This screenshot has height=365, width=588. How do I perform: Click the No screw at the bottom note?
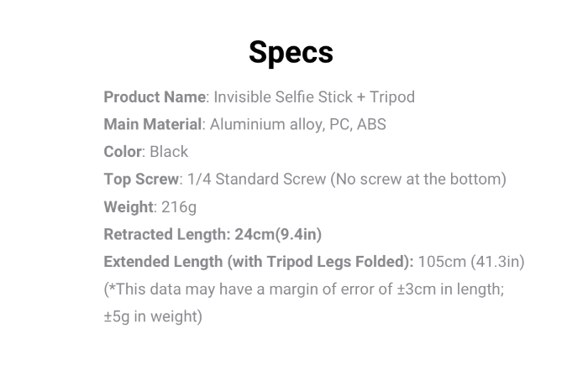click(418, 180)
